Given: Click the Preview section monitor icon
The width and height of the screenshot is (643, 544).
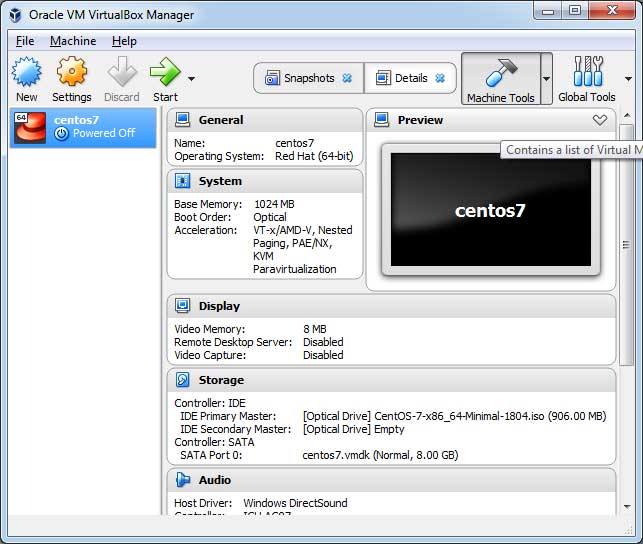Looking at the screenshot, I should tap(381, 120).
